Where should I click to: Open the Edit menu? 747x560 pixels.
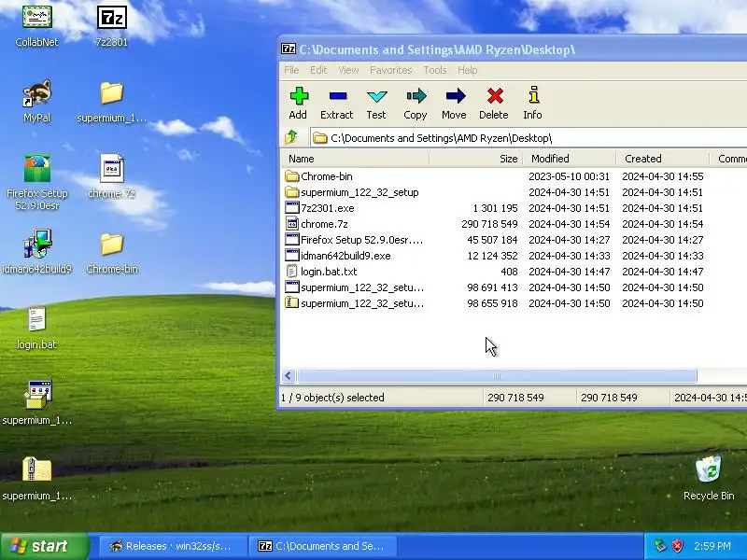click(x=318, y=70)
